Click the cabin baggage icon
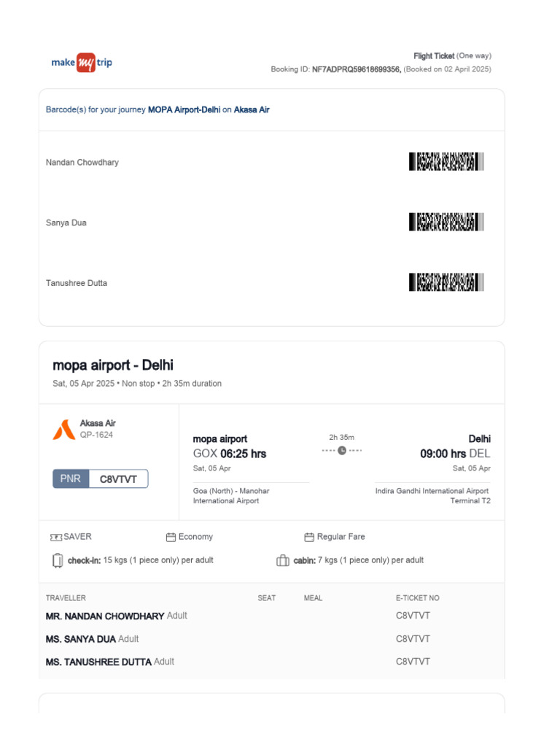 tap(283, 560)
